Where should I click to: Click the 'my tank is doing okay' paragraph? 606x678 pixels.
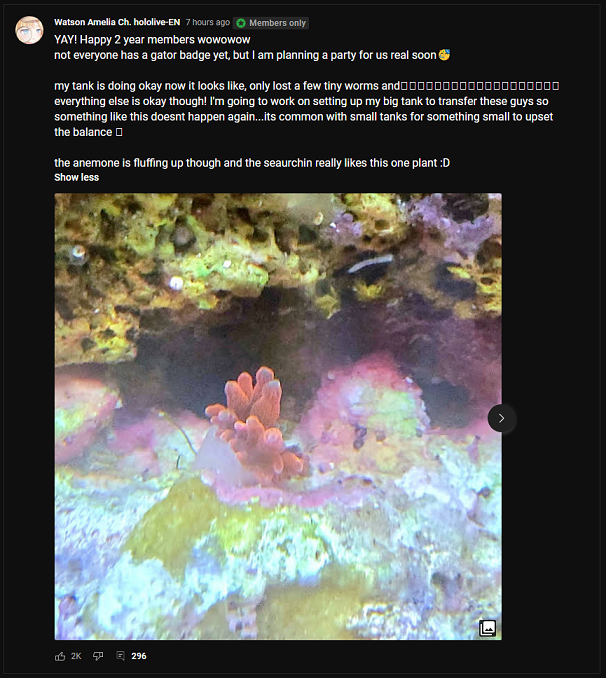307,109
